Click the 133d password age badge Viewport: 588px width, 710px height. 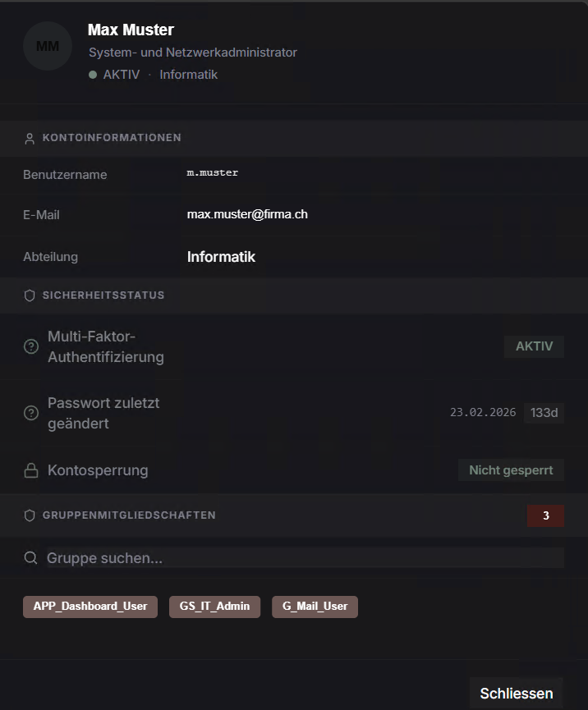[x=544, y=413]
